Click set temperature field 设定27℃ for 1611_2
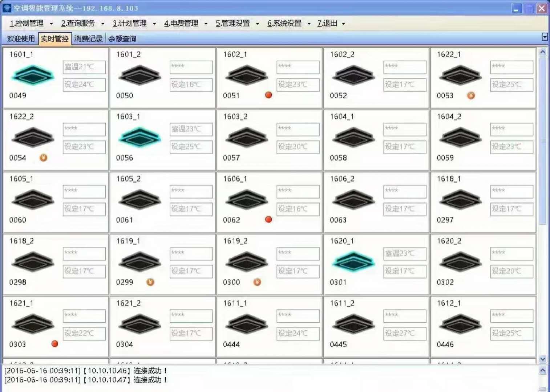This screenshot has height=392, width=550. pos(405,333)
